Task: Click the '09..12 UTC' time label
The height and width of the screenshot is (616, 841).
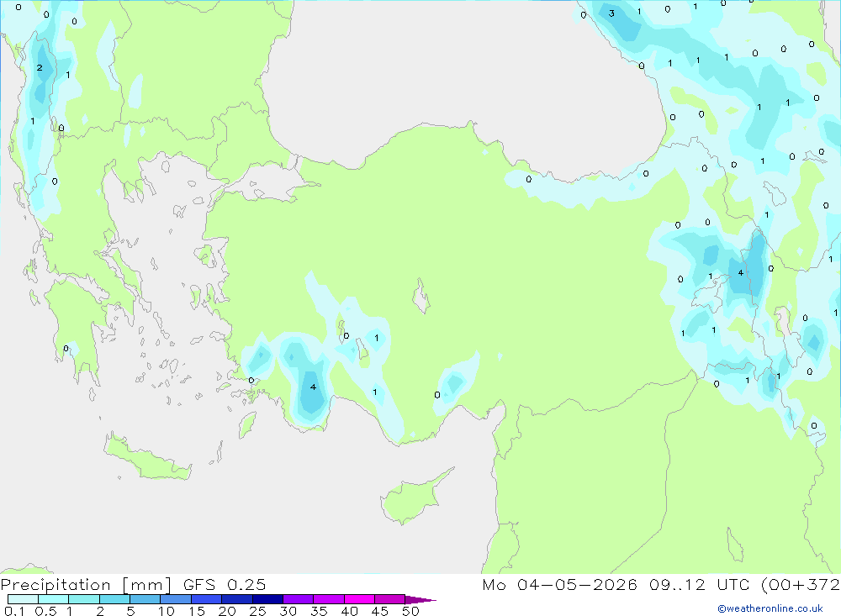Action: coord(700,584)
